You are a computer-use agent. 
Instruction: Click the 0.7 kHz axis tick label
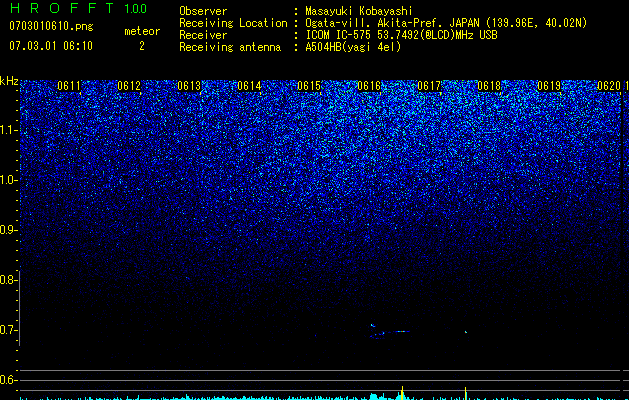pos(8,330)
